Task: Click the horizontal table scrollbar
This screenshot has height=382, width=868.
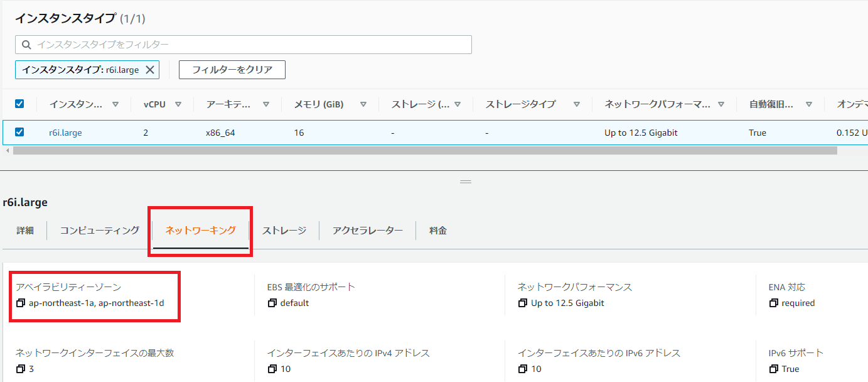Action: 424,151
